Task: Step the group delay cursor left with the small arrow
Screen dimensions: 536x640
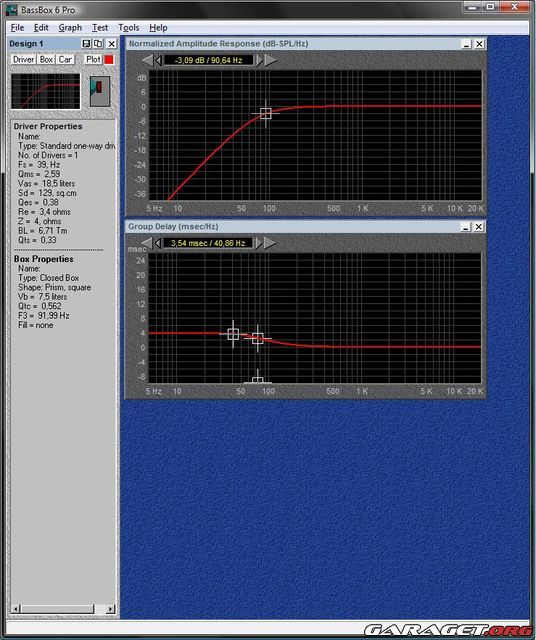Action: click(158, 243)
